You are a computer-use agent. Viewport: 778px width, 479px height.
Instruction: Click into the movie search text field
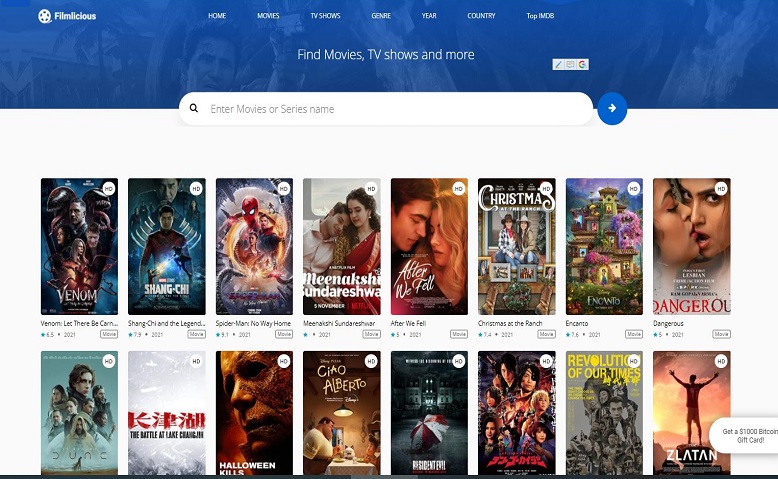point(395,109)
